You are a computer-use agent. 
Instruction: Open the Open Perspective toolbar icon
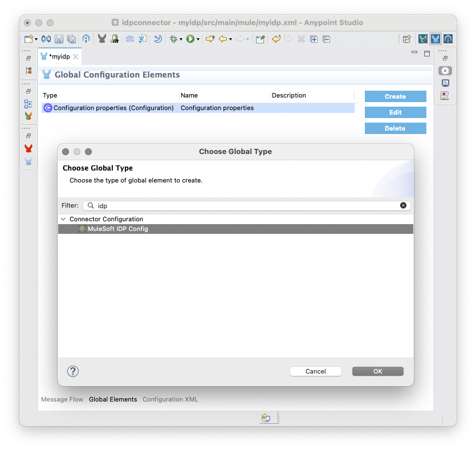pyautogui.click(x=406, y=39)
